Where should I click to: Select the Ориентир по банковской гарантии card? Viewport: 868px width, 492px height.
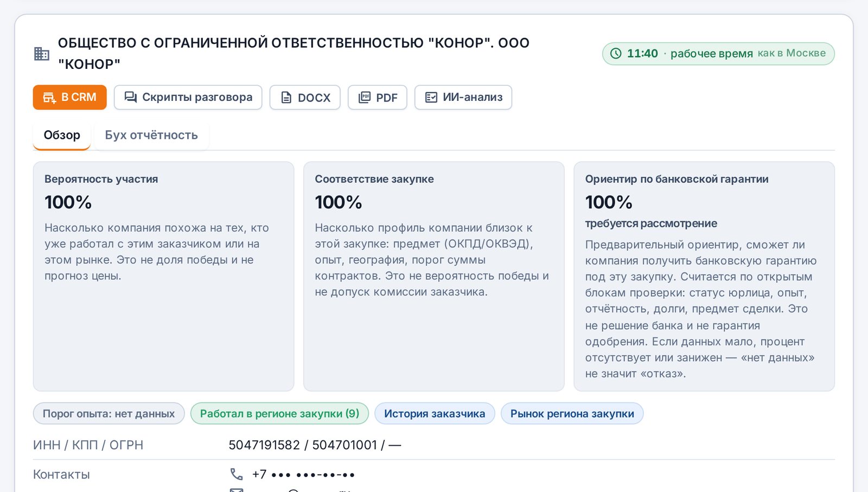coord(704,276)
